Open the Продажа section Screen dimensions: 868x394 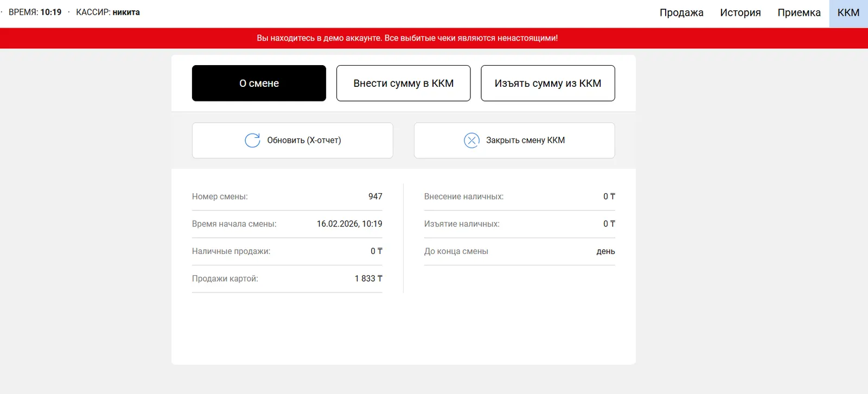(x=681, y=13)
